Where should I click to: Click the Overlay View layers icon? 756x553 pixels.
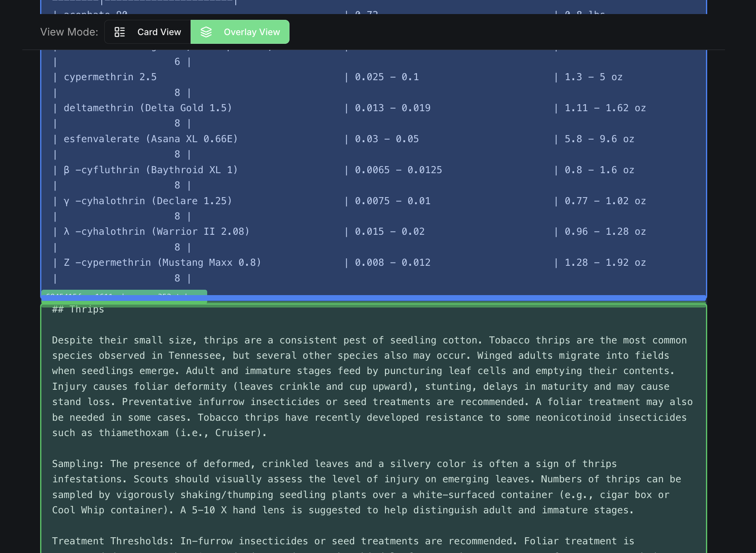[x=206, y=31]
